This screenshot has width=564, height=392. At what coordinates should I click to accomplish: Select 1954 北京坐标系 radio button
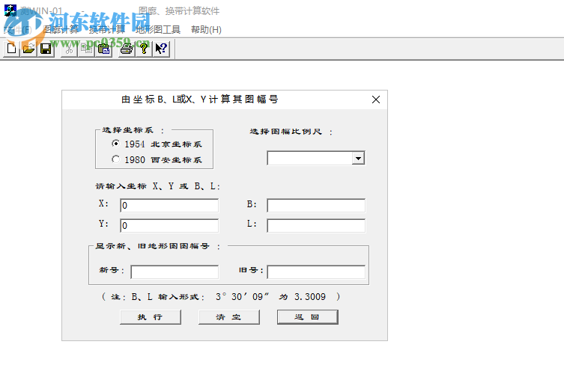[115, 144]
